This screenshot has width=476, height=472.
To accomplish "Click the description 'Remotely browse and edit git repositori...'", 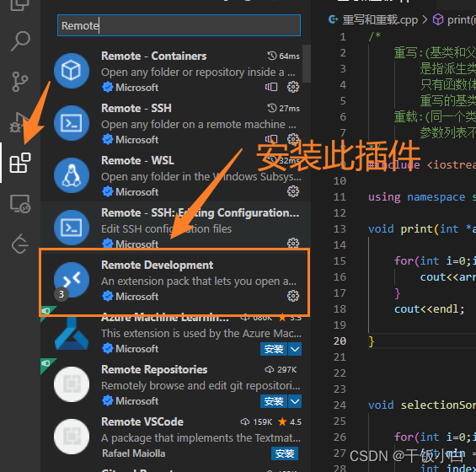I will tap(201, 386).
